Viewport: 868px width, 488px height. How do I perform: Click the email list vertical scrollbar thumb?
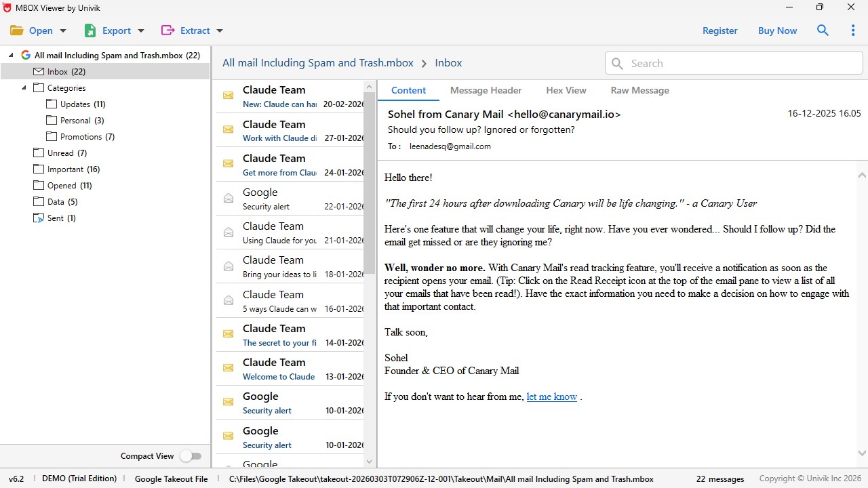370,183
